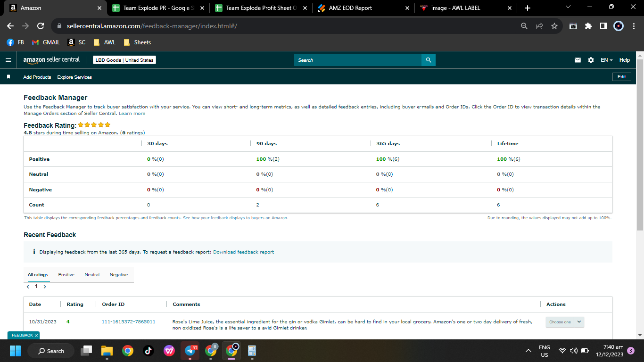Click the Seller Central search field
Viewport: 644px width, 362px height.
point(358,60)
